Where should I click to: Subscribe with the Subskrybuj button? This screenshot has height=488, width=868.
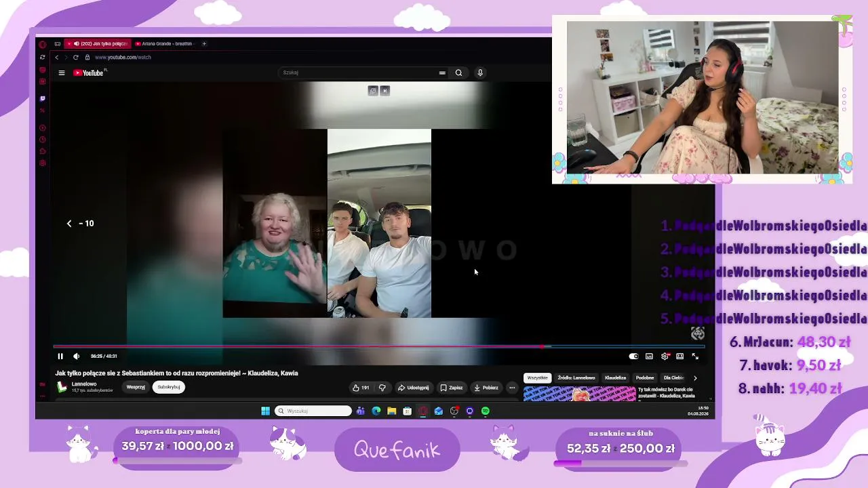[x=168, y=387]
